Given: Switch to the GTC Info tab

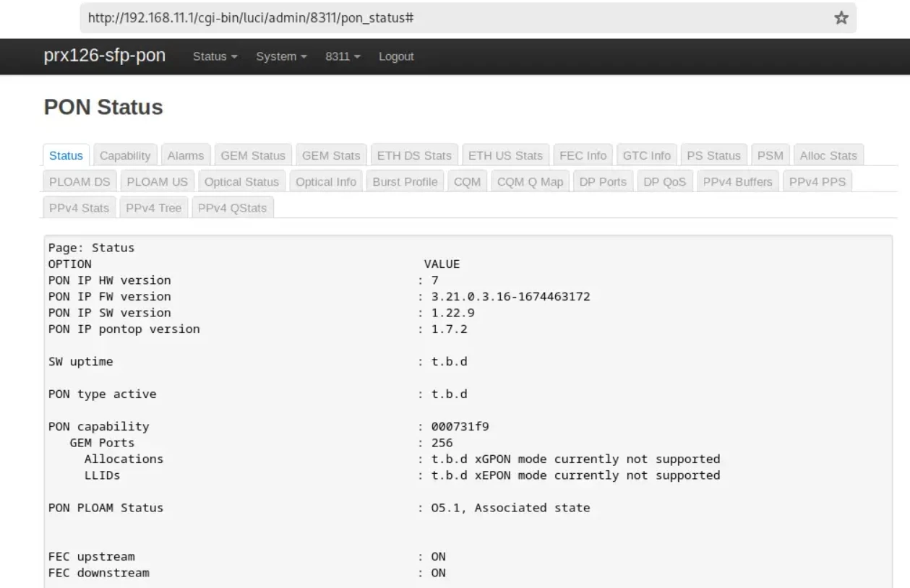Looking at the screenshot, I should pos(647,155).
